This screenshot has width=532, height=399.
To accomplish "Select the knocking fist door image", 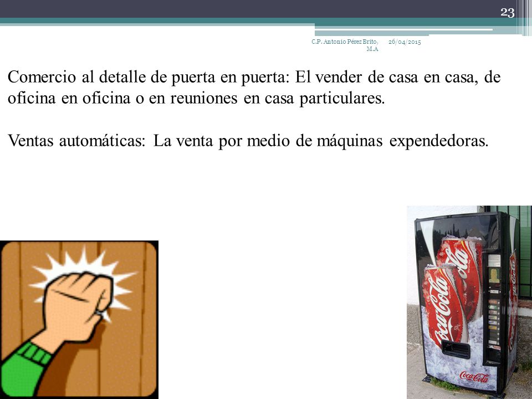I will (x=79, y=320).
